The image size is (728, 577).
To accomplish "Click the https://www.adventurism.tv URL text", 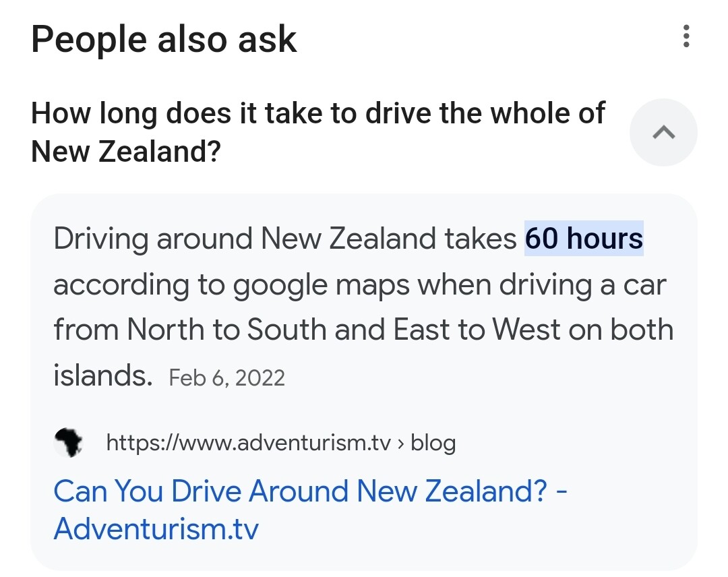I will click(248, 442).
